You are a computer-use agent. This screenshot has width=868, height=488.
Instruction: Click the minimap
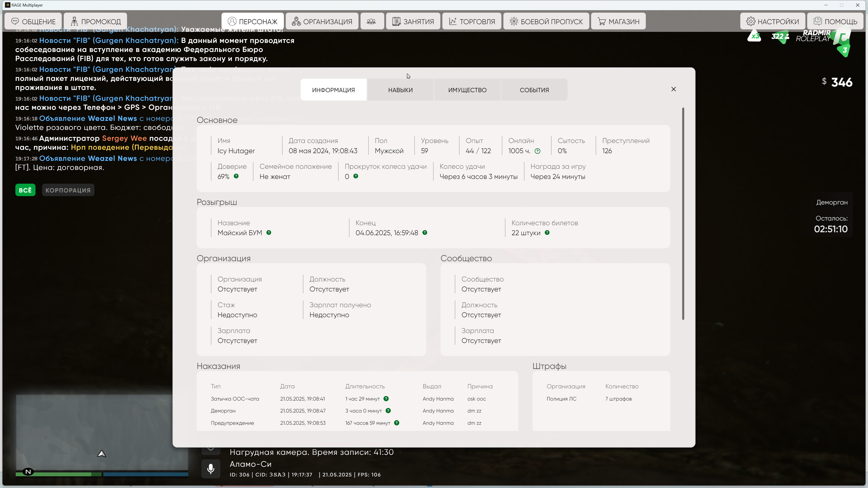click(x=102, y=432)
